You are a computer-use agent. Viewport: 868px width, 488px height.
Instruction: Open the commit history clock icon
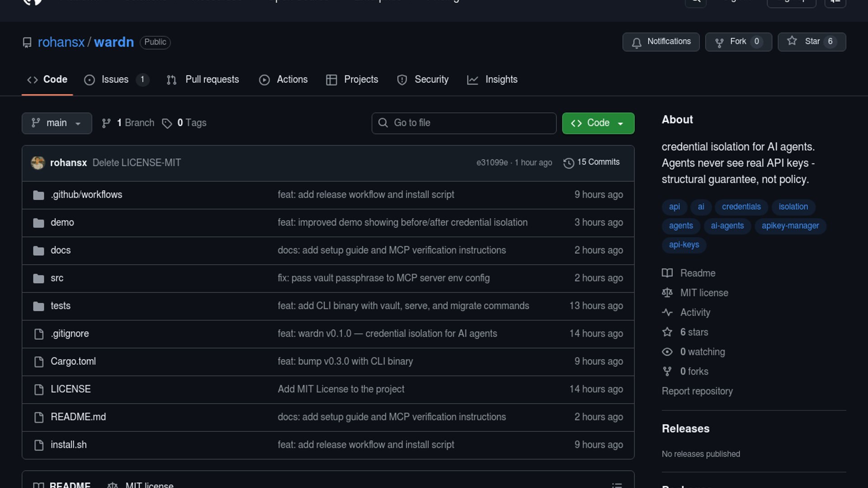[x=568, y=163]
